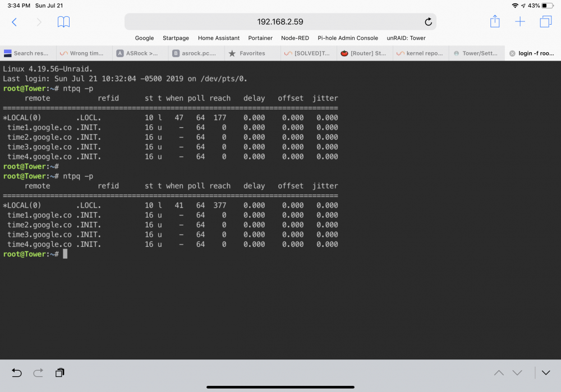Click the first 'ntpq -p' command
The height and width of the screenshot is (392, 561).
click(x=78, y=89)
